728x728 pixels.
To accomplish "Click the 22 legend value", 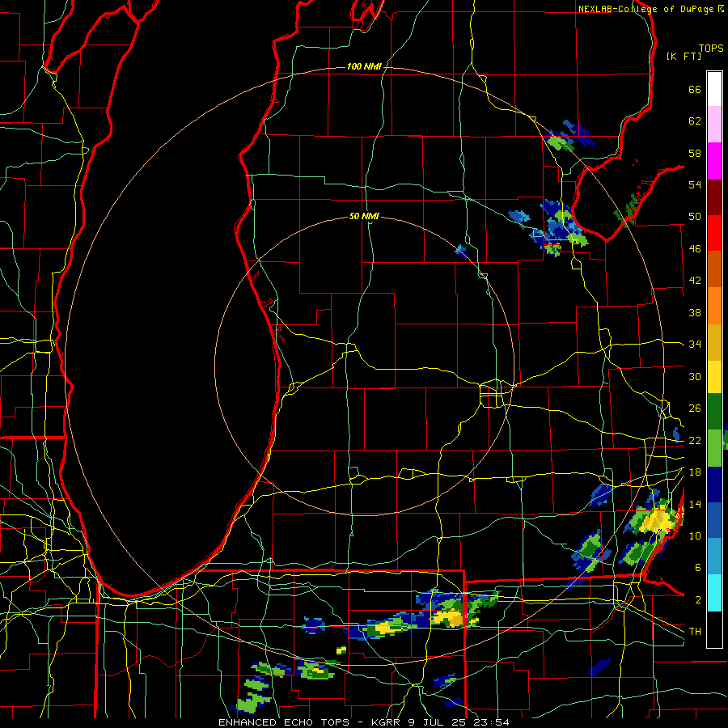I will (x=695, y=441).
